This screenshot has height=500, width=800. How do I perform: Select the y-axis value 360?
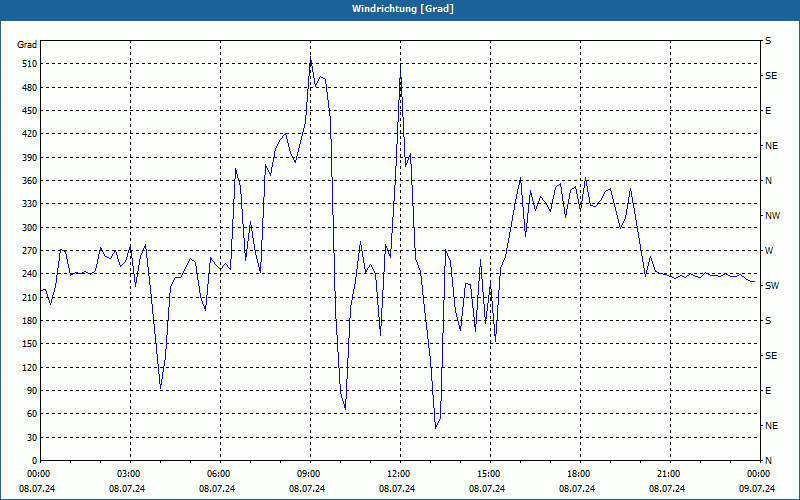[30, 181]
